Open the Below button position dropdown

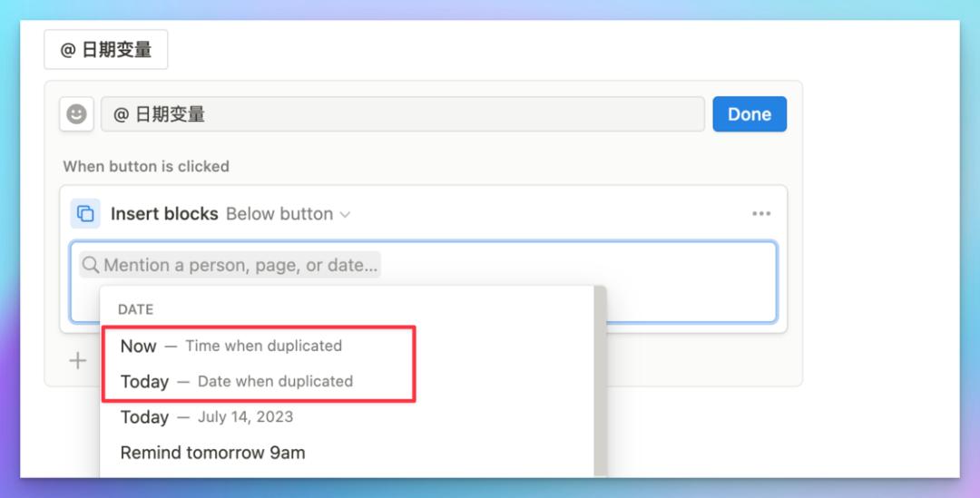288,214
